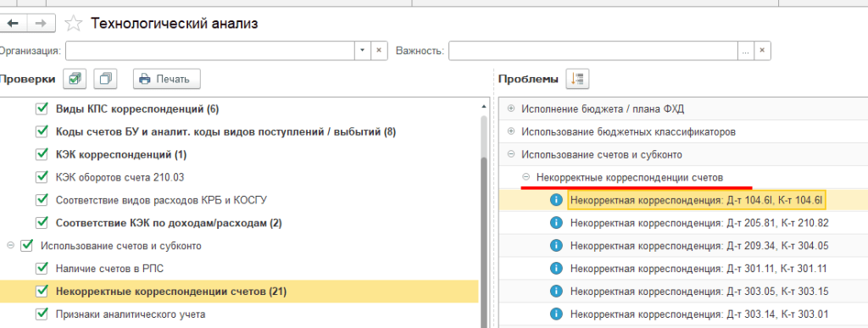Open the Организация dropdown arrow
The width and height of the screenshot is (868, 328).
tap(362, 50)
